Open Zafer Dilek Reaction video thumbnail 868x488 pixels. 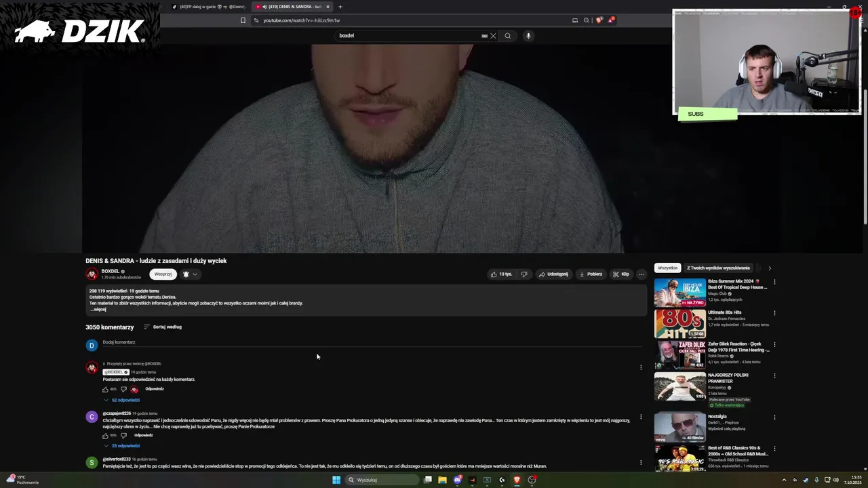tap(679, 355)
